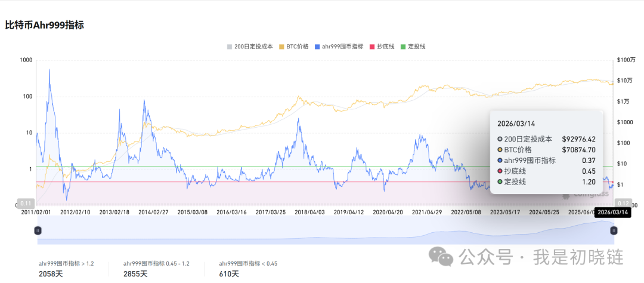Image resolution: width=644 pixels, height=283 pixels.
Task: Toggle the 抄底线 legend series
Action: point(382,47)
